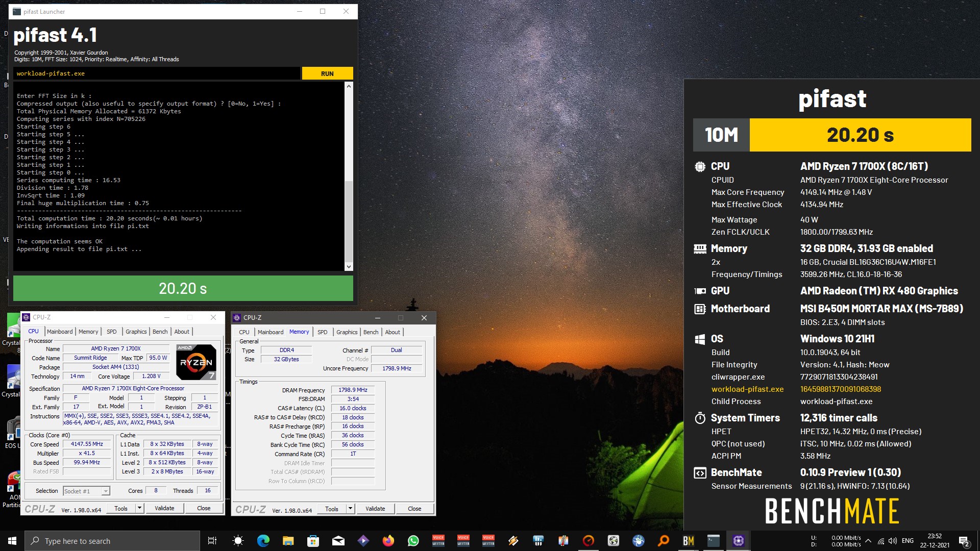
Task: Click Validate in left CPU-Z window
Action: point(164,508)
